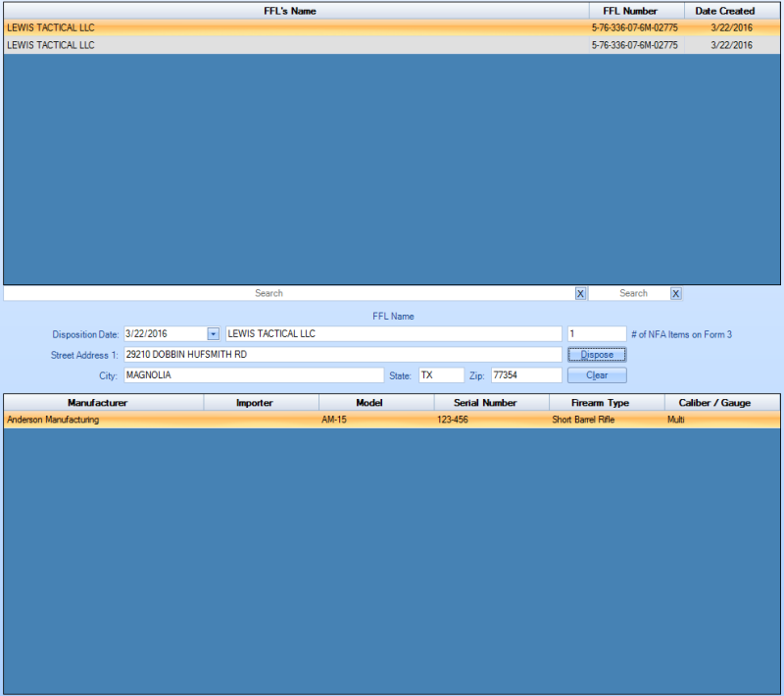Edit the FFL Name field
Screen dimensions: 784x696
coord(394,334)
